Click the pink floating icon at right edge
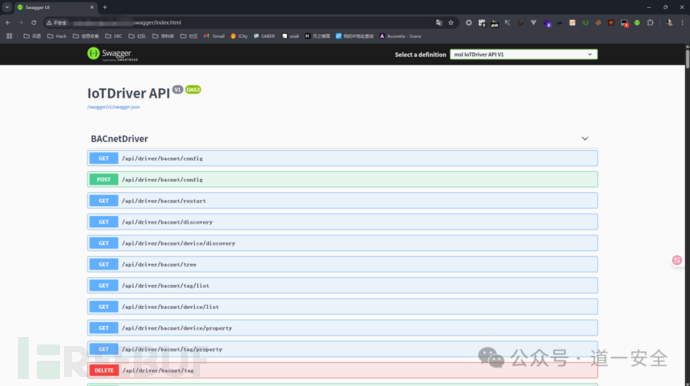 (x=677, y=260)
